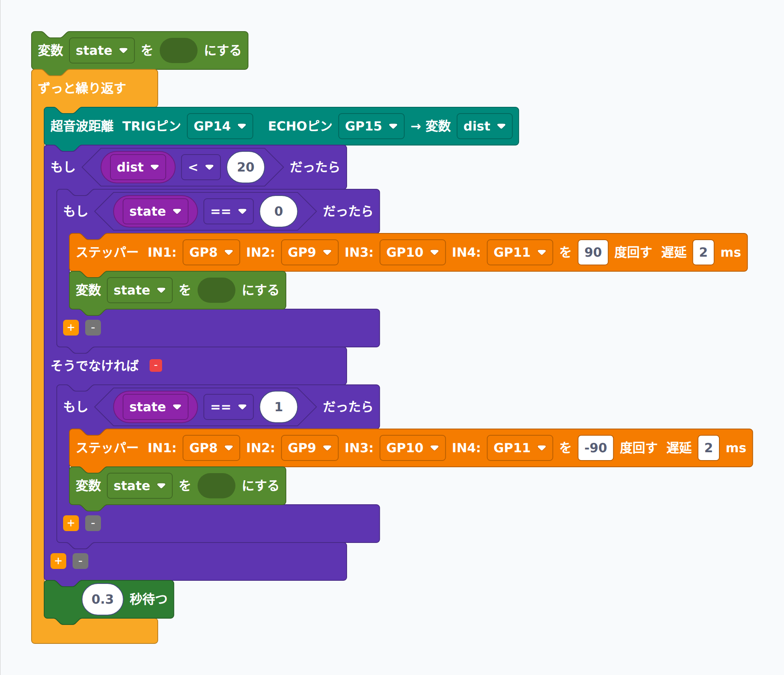Click the -90 degrees rotation field
Viewport: 784px width, 675px height.
click(x=595, y=448)
